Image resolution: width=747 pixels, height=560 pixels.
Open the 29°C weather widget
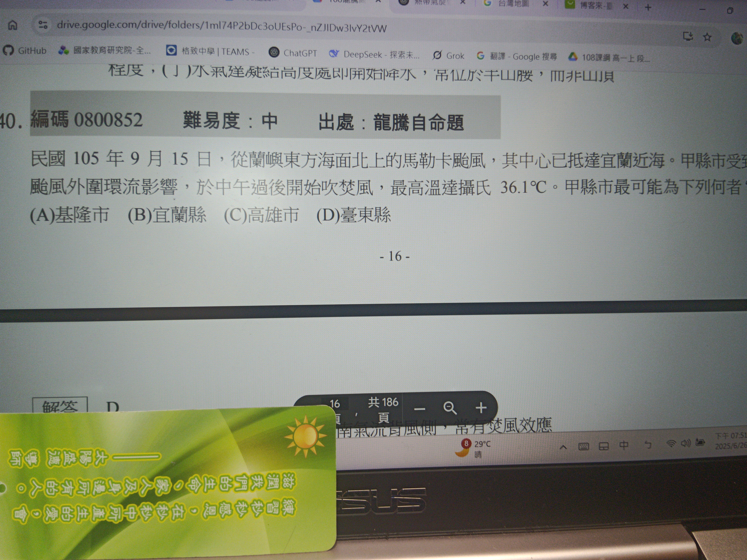[472, 448]
